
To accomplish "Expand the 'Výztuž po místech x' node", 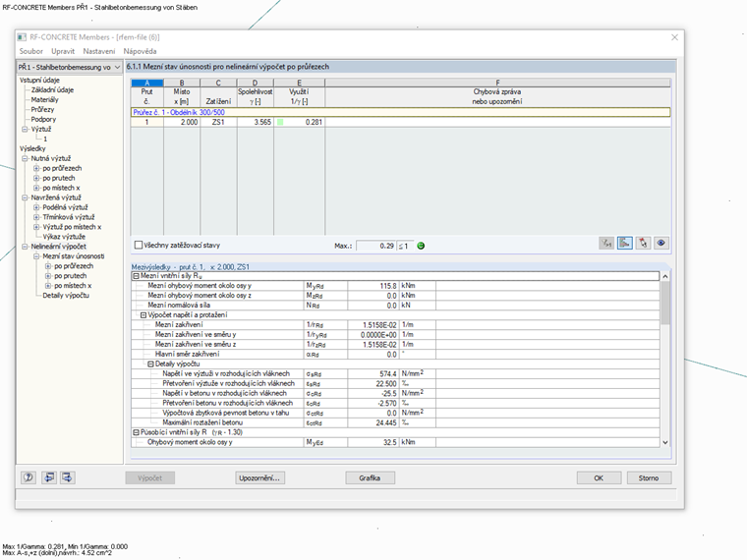I will coord(36,227).
